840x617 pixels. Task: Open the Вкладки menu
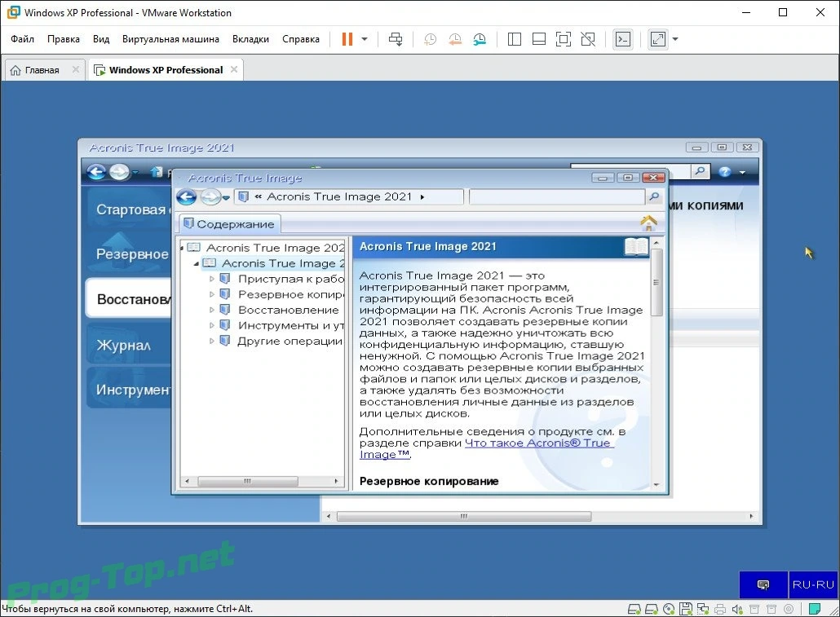250,39
